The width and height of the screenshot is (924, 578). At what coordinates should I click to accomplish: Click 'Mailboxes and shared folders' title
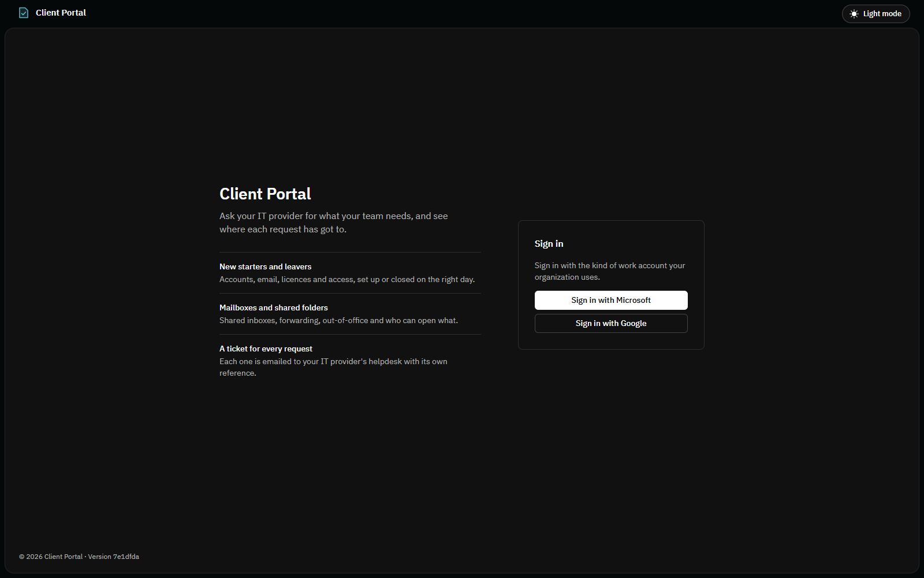pyautogui.click(x=273, y=307)
